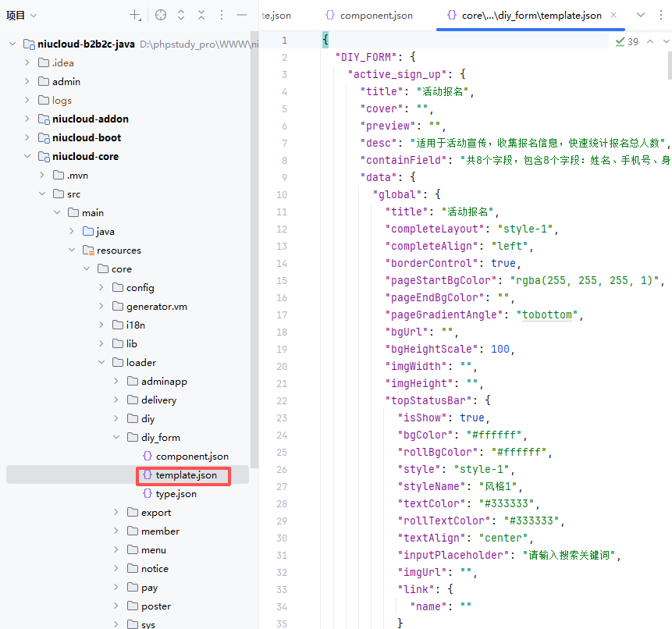
Task: Jump to previous highlighted problem with up arrow
Action: [x=649, y=41]
